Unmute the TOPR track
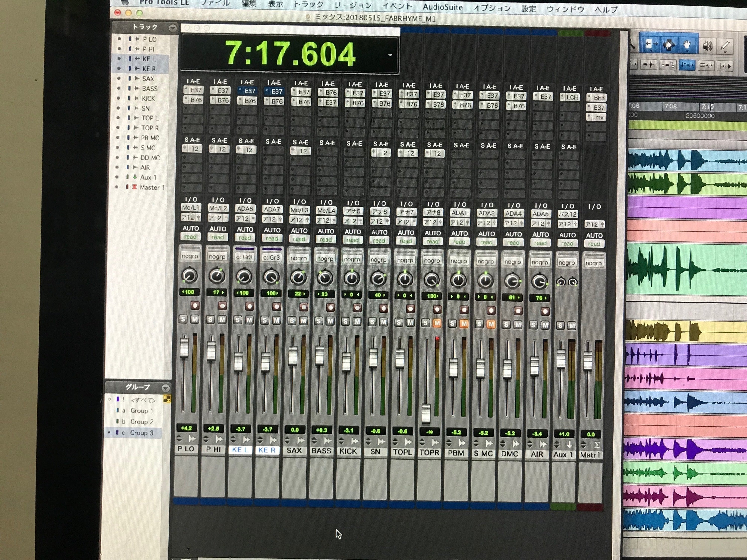This screenshot has height=560, width=747. (437, 323)
